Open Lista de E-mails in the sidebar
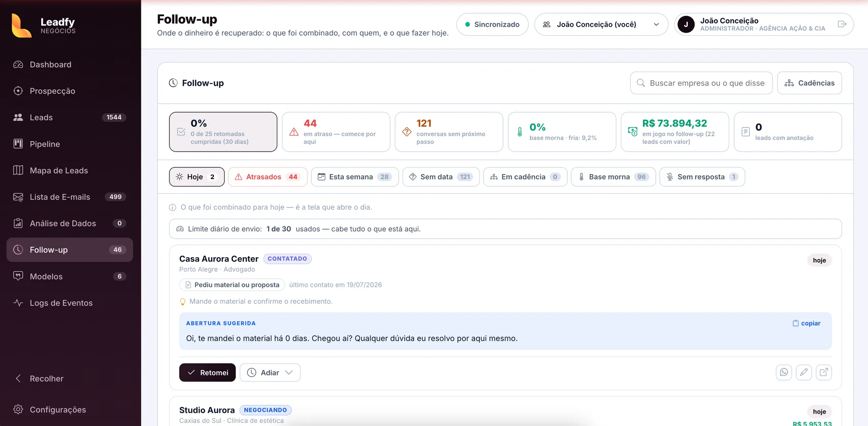Image resolution: width=868 pixels, height=426 pixels. click(70, 197)
